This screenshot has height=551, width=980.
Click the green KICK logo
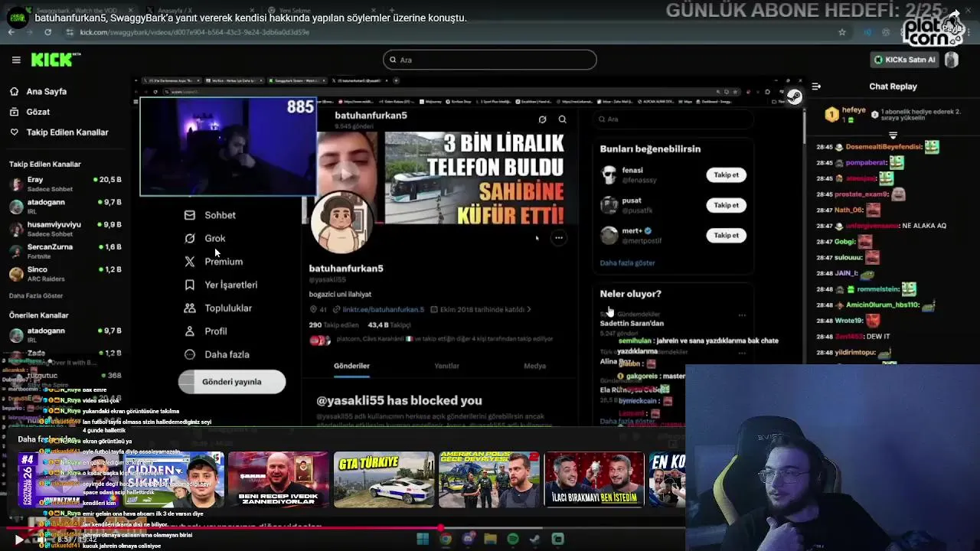pos(55,60)
